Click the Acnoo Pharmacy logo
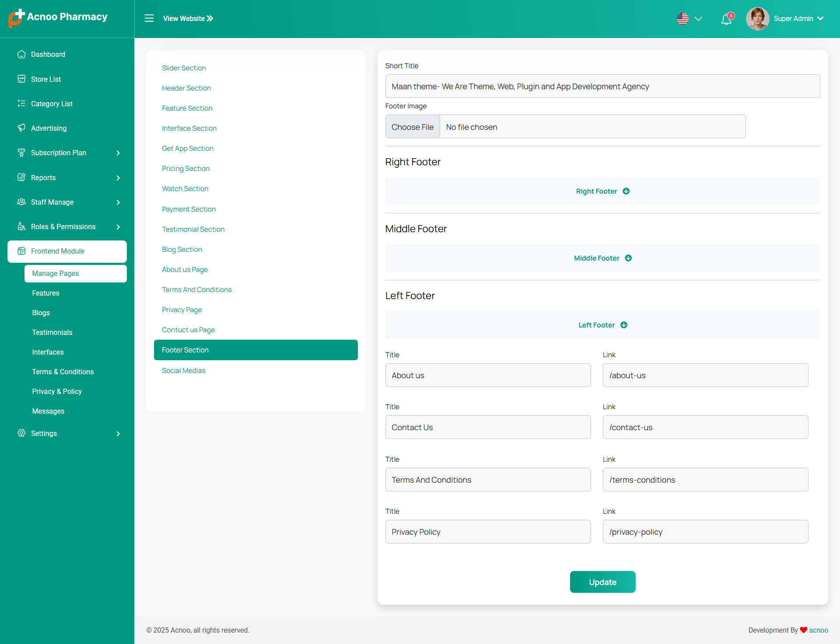Image resolution: width=840 pixels, height=644 pixels. point(58,17)
